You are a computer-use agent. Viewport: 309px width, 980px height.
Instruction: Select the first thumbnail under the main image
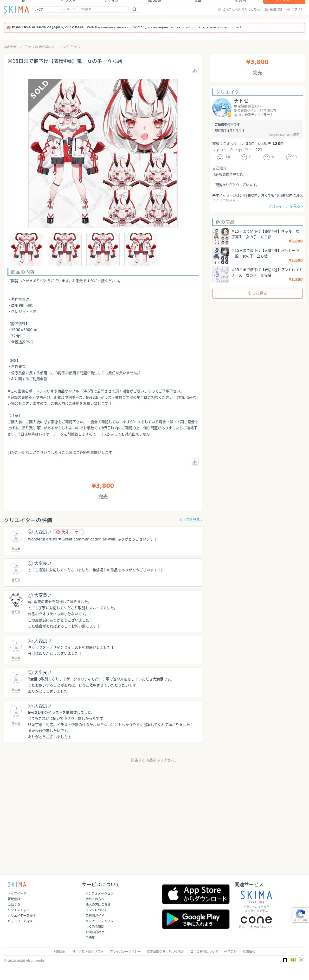(27, 249)
